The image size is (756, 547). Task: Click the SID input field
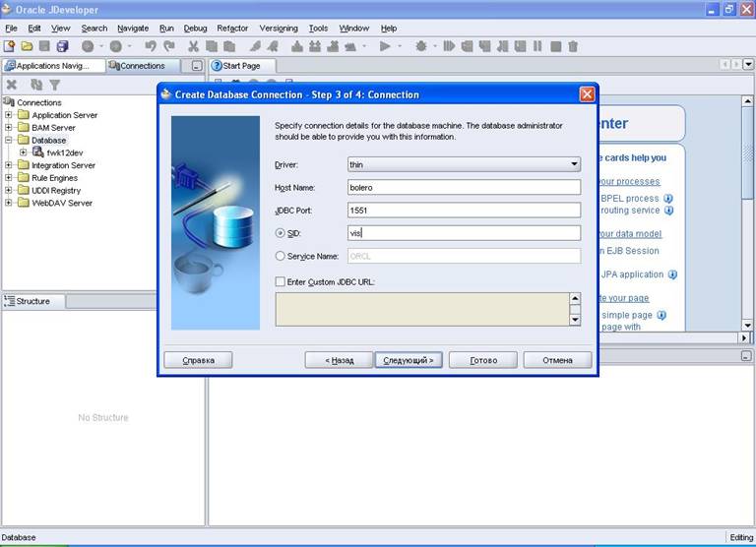pyautogui.click(x=464, y=233)
